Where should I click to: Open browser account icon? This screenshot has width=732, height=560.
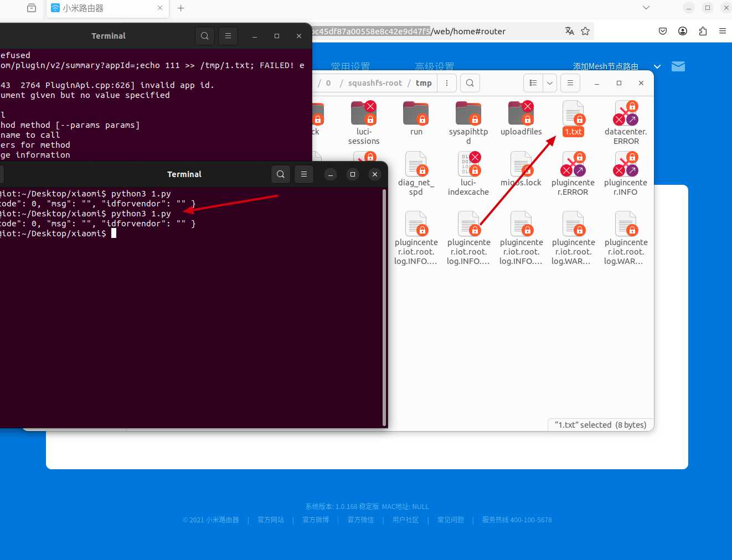tap(683, 31)
